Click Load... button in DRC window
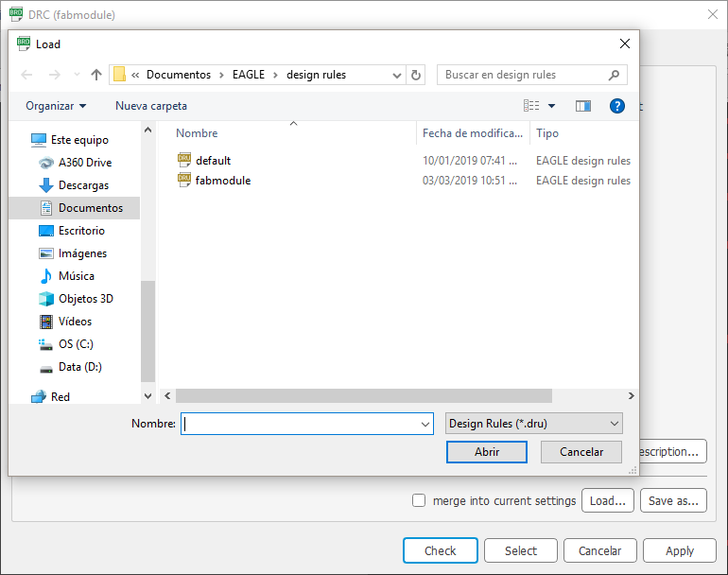 [608, 500]
